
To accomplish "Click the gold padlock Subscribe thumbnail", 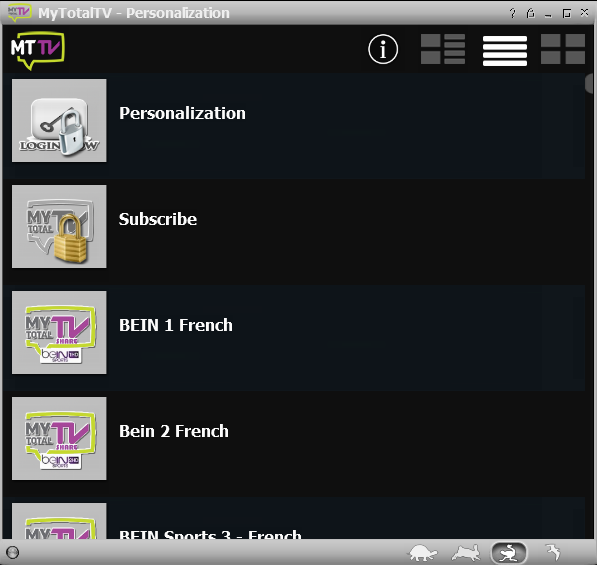I will tap(59, 227).
